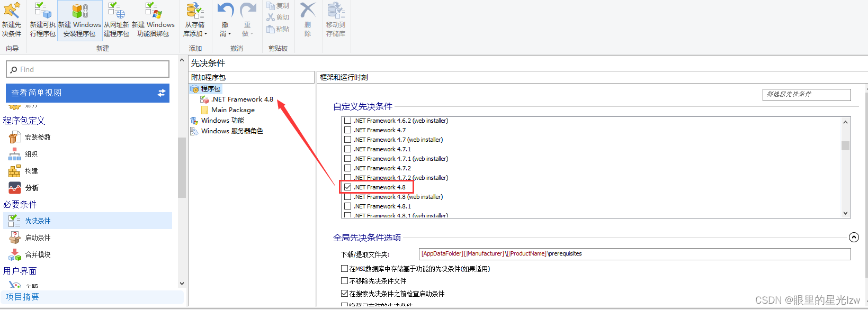This screenshot has width=868, height=310.
Task: Click 复制 in clipboard group
Action: pos(278,6)
